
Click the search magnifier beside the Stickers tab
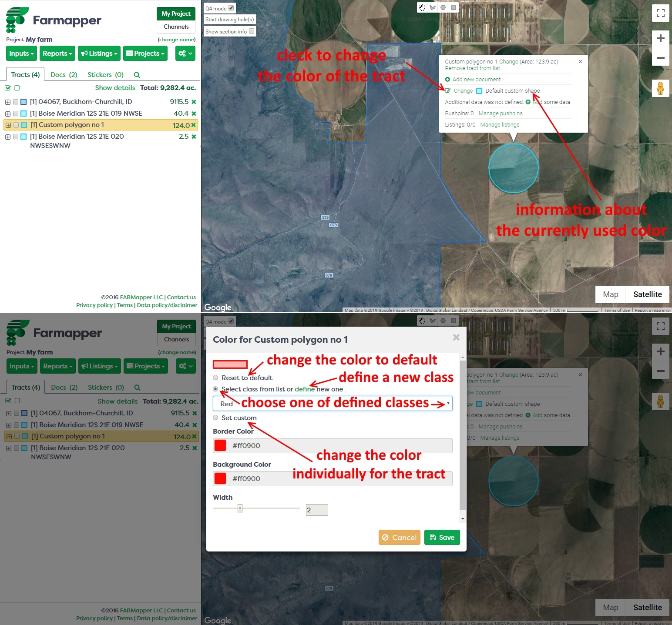point(137,75)
